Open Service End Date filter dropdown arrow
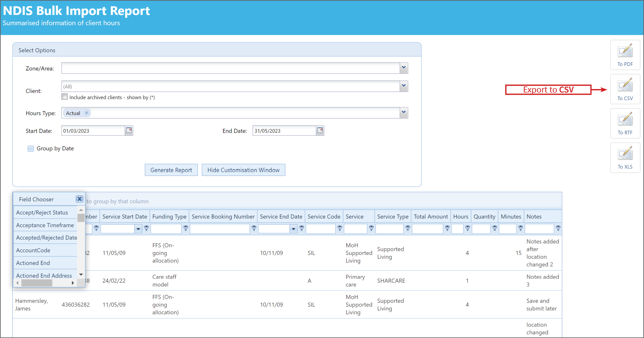 (x=293, y=229)
